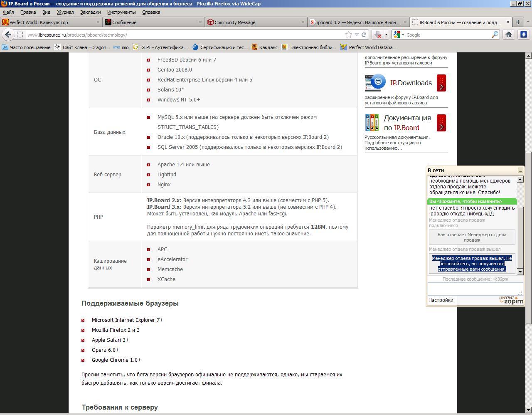Screen dimensions: 532x415
Task: Open chat Настройки
Action: (x=441, y=300)
